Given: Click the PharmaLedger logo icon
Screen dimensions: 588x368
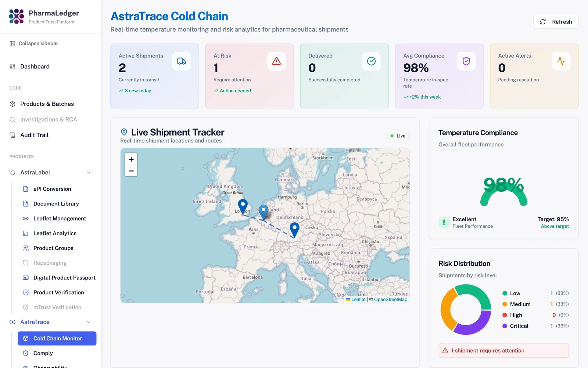Looking at the screenshot, I should (17, 16).
